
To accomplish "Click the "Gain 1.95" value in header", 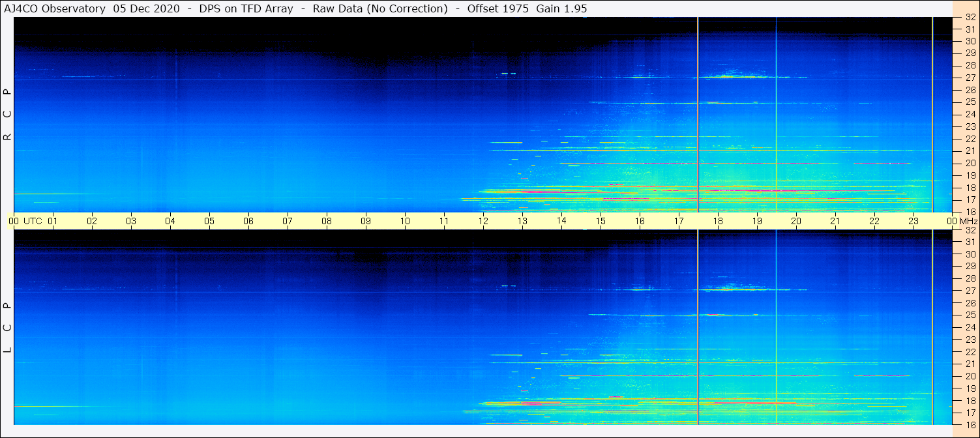I will click(x=561, y=9).
